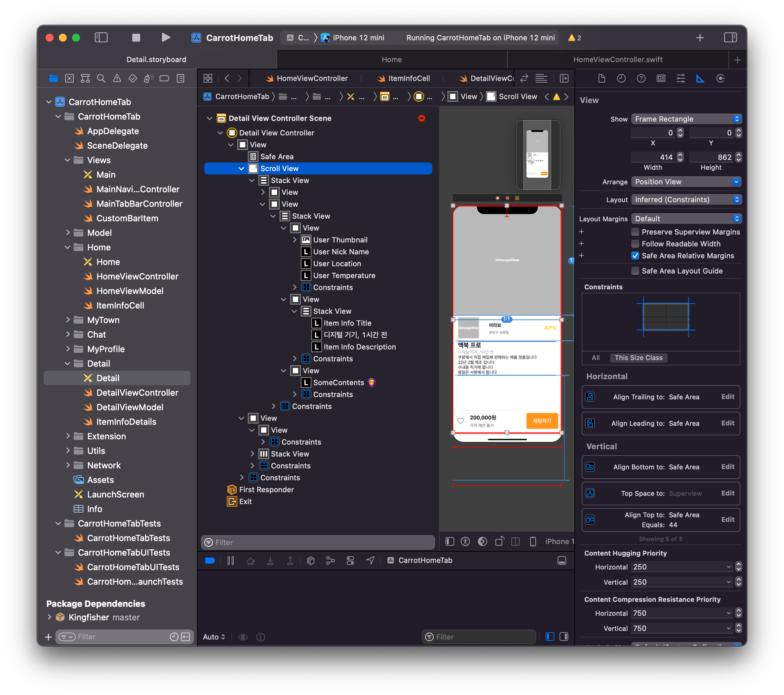Open the Arrange Position View dropdown
The height and width of the screenshot is (695, 784).
pyautogui.click(x=686, y=182)
